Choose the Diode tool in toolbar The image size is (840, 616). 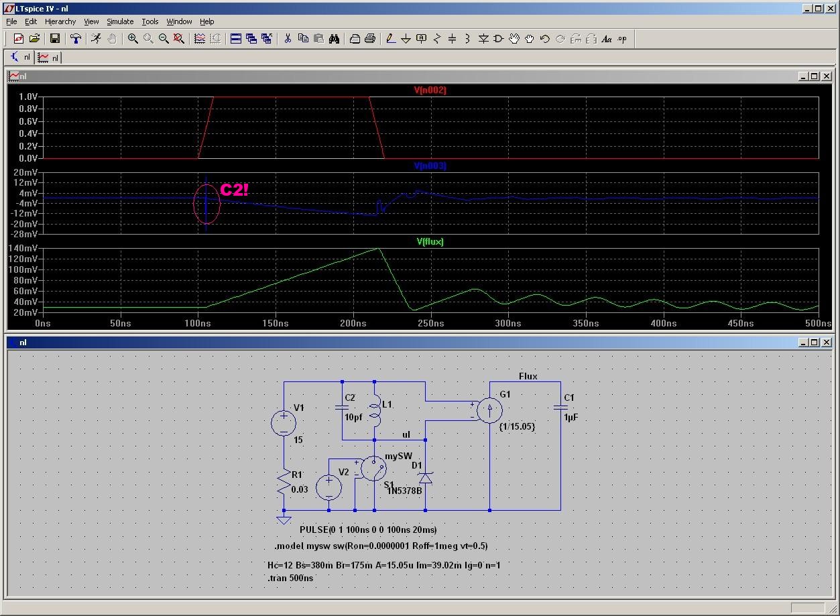coord(483,39)
